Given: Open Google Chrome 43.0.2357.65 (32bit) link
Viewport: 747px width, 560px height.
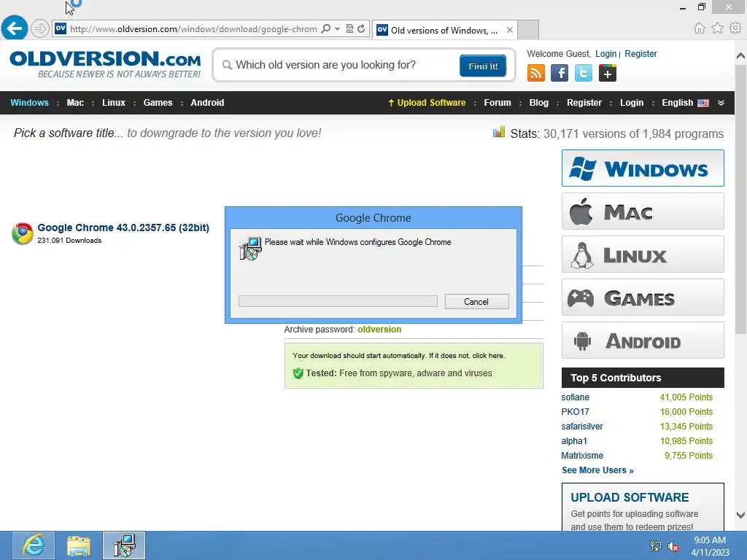Looking at the screenshot, I should [123, 227].
